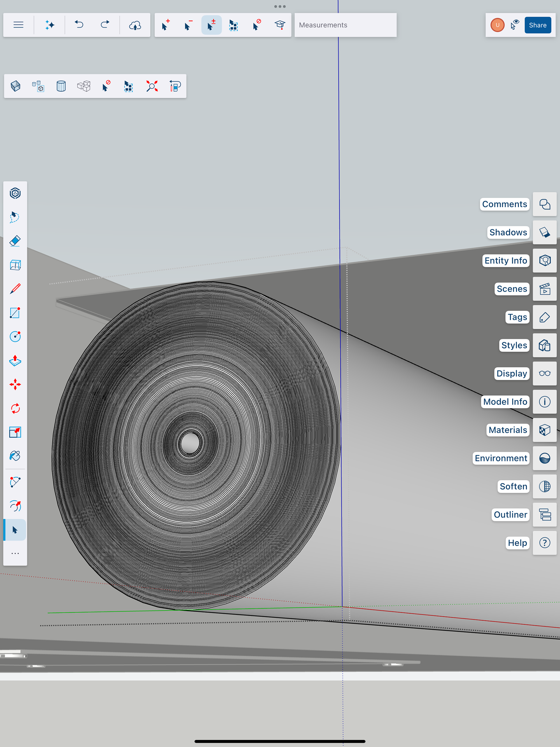Select the Move tool

[x=15, y=384]
